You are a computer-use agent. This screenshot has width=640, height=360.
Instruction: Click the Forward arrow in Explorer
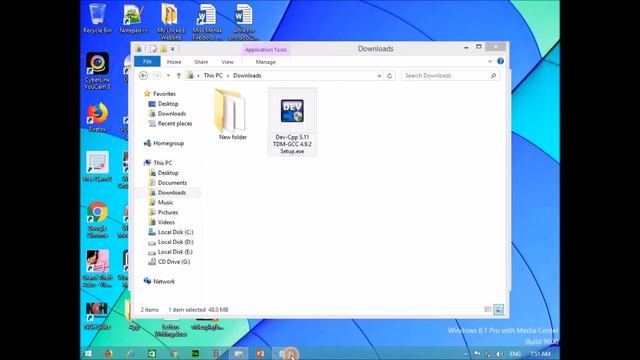coord(157,76)
